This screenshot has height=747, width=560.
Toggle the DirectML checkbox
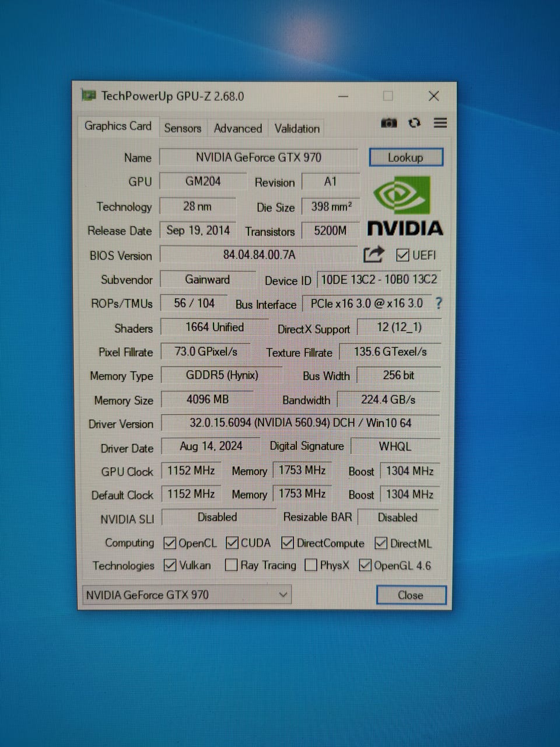click(381, 543)
